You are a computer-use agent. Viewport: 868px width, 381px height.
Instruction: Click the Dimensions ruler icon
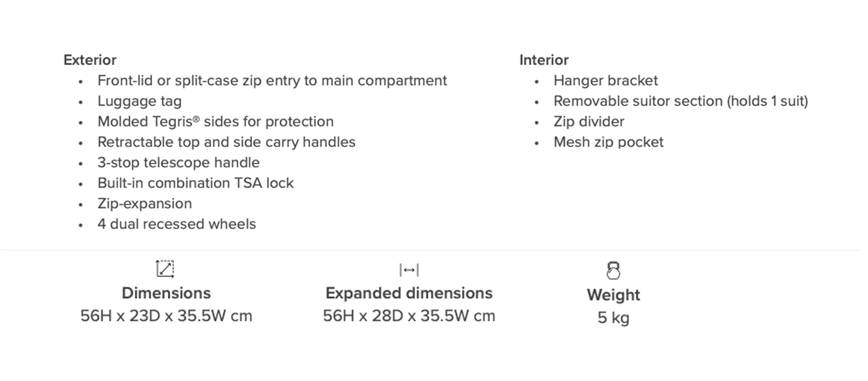(x=165, y=269)
